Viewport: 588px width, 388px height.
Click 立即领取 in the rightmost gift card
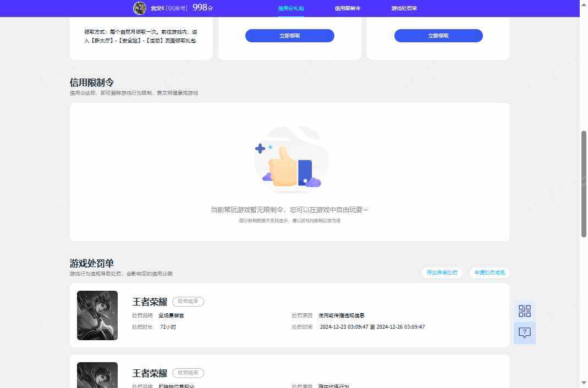(438, 36)
